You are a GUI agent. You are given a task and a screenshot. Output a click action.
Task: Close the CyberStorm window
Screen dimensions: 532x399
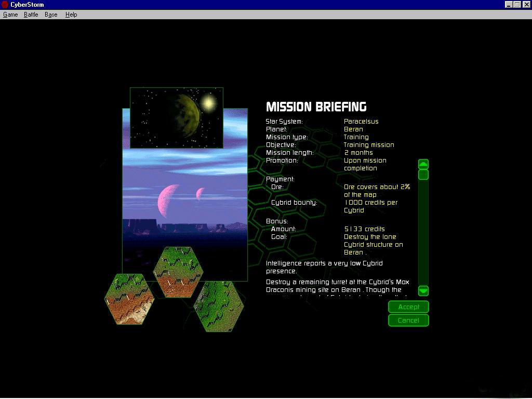pos(526,5)
